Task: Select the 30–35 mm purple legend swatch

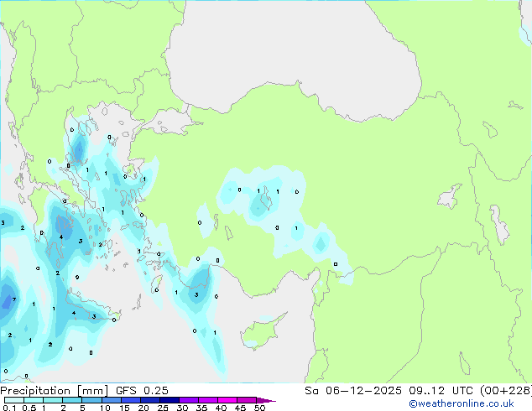Action: click(189, 400)
